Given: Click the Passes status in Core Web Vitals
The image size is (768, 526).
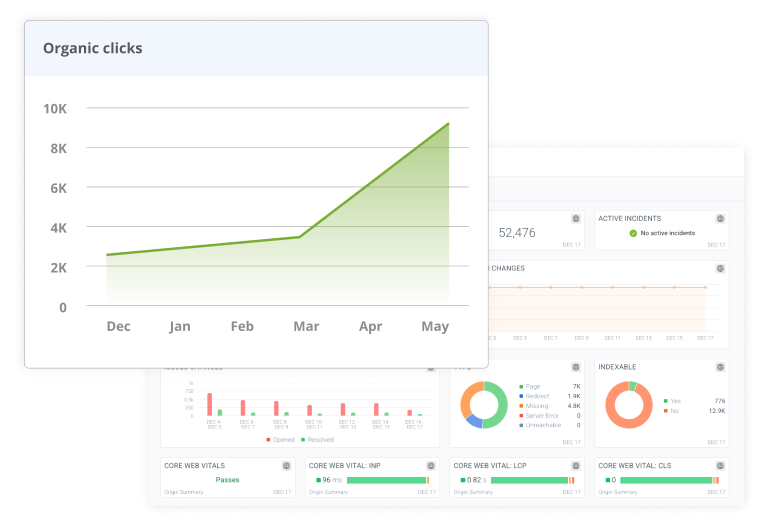Looking at the screenshot, I should pyautogui.click(x=227, y=480).
